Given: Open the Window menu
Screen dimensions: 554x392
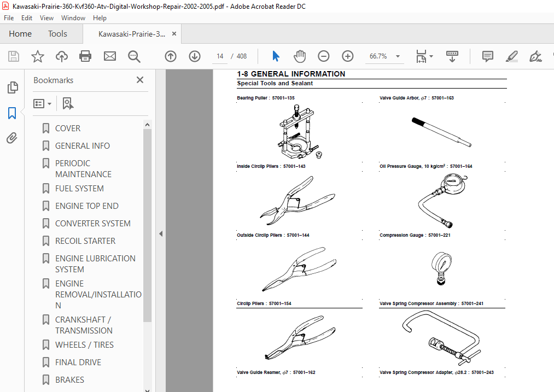Looking at the screenshot, I should click(x=73, y=17).
